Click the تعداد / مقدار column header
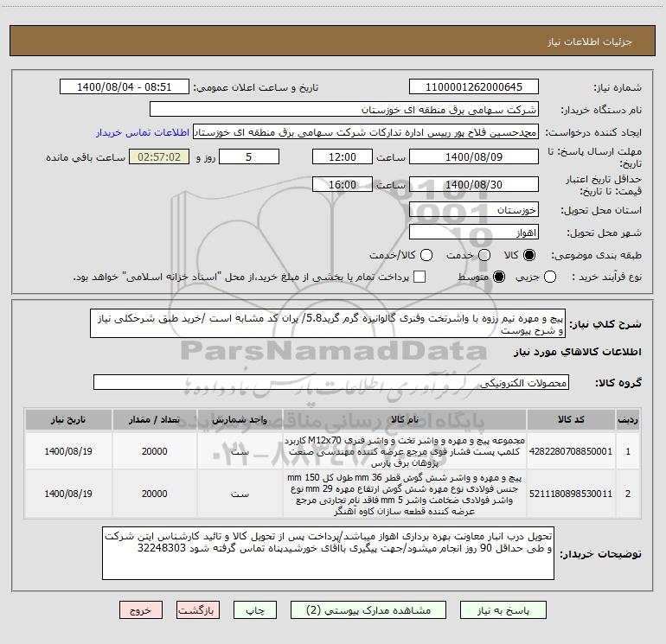 [154, 419]
